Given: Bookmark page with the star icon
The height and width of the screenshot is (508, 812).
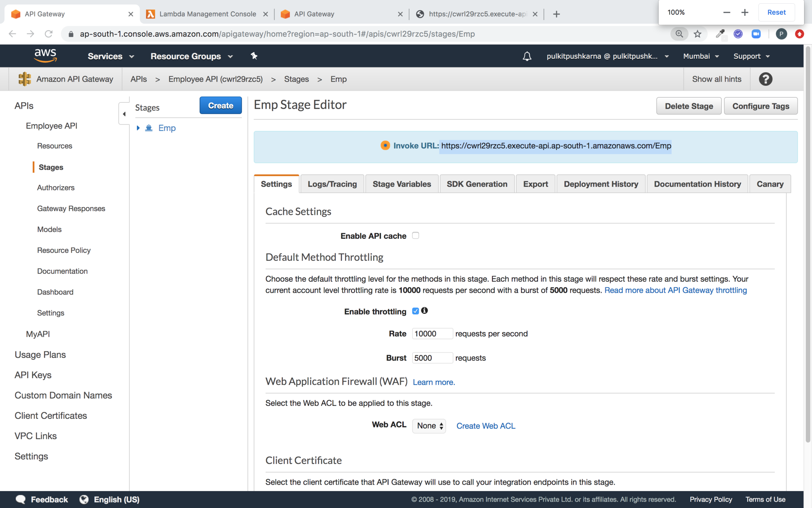Looking at the screenshot, I should coord(698,34).
